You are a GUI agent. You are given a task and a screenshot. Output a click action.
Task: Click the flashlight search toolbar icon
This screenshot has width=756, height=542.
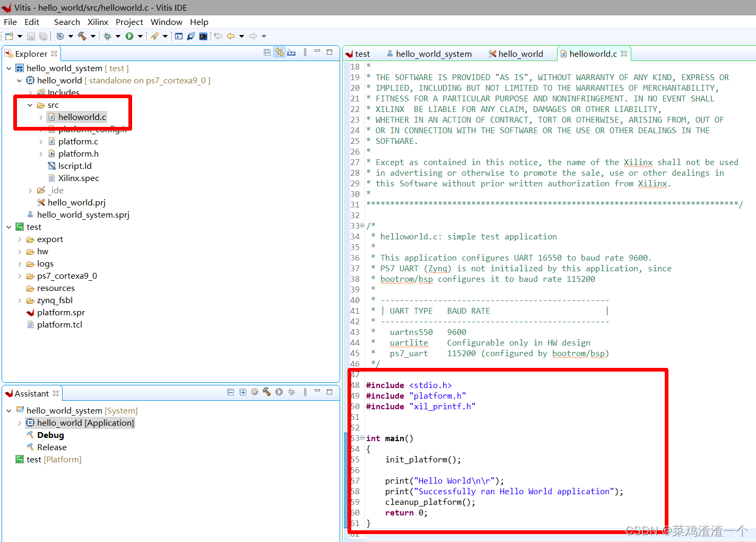pyautogui.click(x=154, y=36)
